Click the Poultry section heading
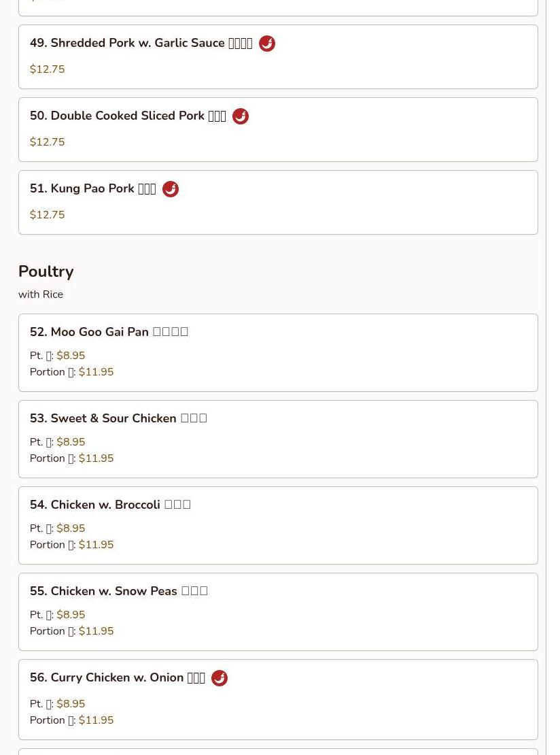 point(46,271)
